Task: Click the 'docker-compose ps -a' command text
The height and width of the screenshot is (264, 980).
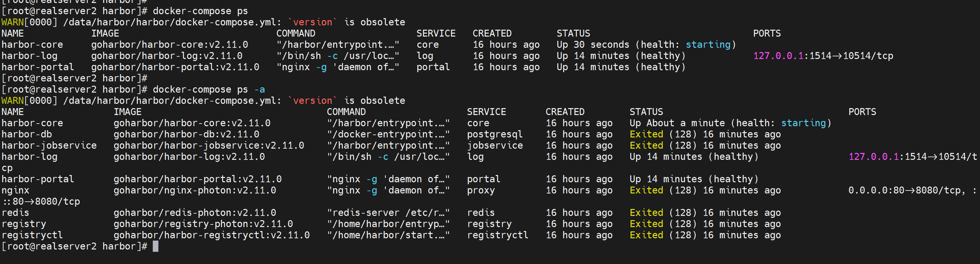Action: tap(209, 90)
